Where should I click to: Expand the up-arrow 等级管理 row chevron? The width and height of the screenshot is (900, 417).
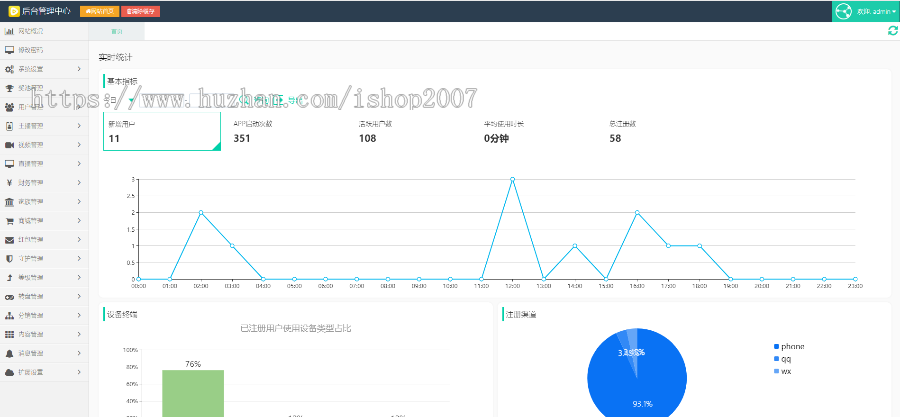pos(79,277)
